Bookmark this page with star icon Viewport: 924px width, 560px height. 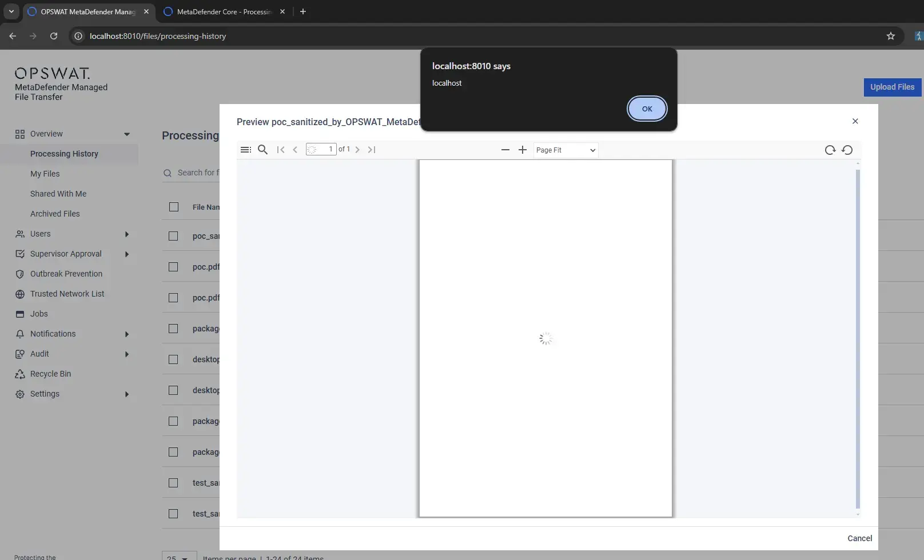(x=890, y=36)
